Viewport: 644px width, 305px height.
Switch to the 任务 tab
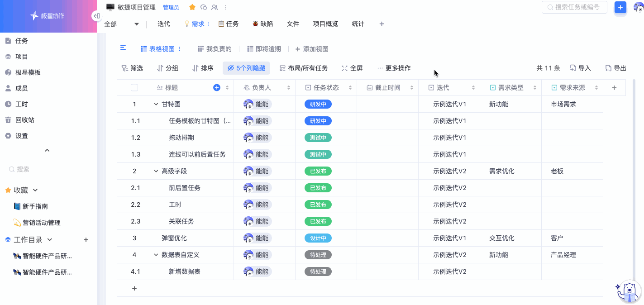(229, 24)
